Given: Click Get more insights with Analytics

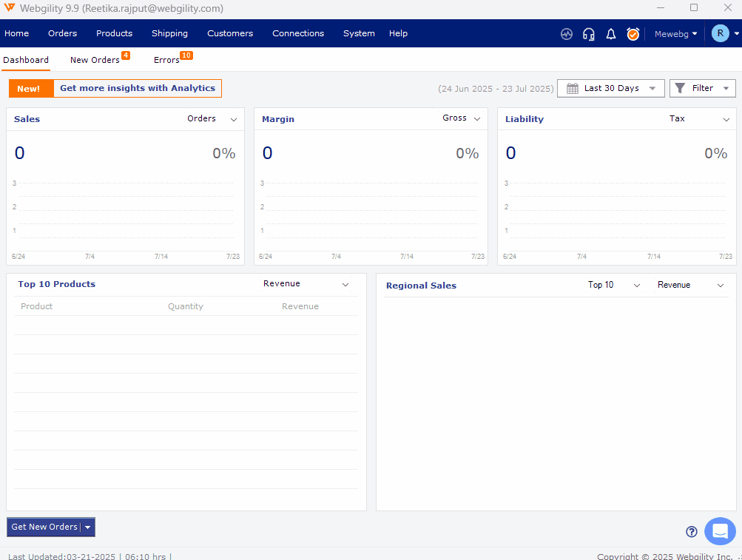Looking at the screenshot, I should coord(138,89).
